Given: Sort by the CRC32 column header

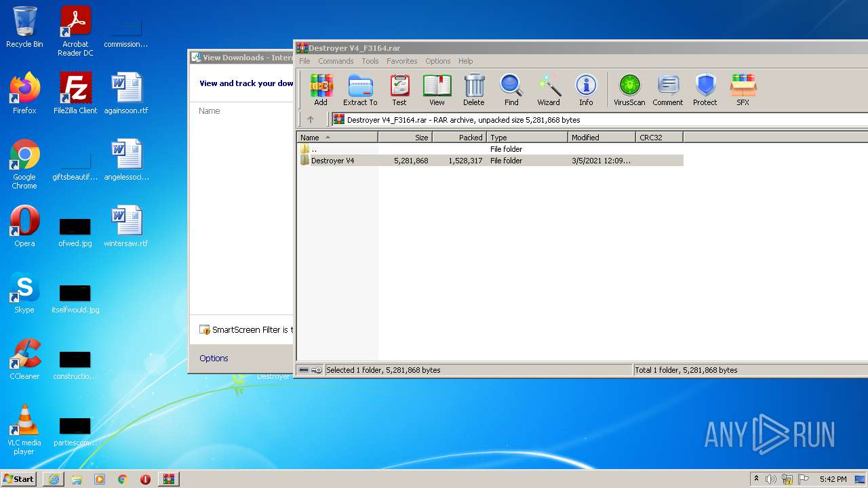Looking at the screenshot, I should (x=659, y=137).
